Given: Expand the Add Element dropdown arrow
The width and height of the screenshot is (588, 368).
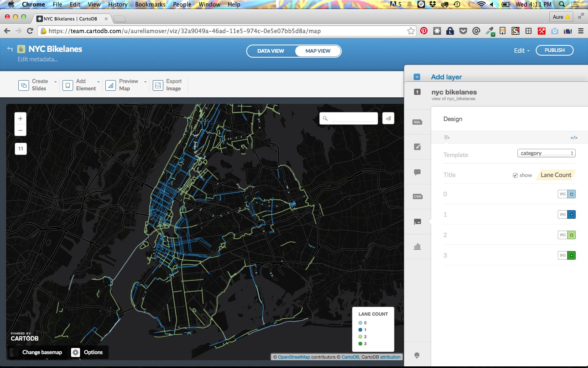Looking at the screenshot, I should pyautogui.click(x=98, y=82).
